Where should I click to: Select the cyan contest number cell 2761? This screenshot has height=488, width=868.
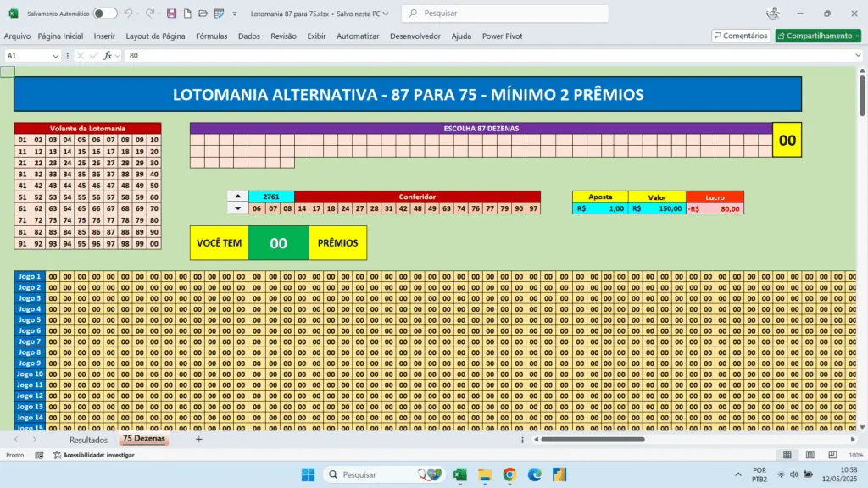(271, 197)
